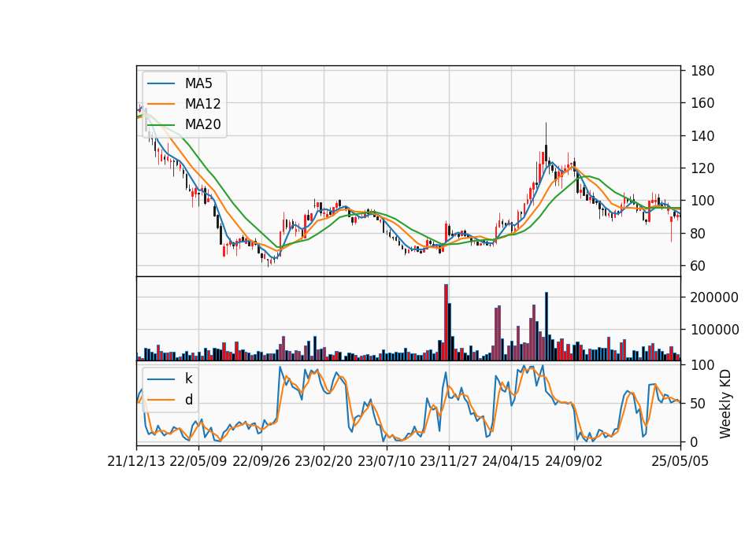Click the orange MA12 legend line sample
This screenshot has height=543, width=756.
click(x=161, y=104)
